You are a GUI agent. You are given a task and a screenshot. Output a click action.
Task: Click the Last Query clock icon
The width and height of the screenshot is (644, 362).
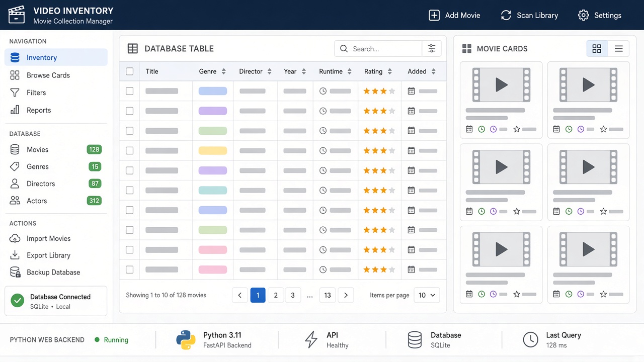(530, 340)
